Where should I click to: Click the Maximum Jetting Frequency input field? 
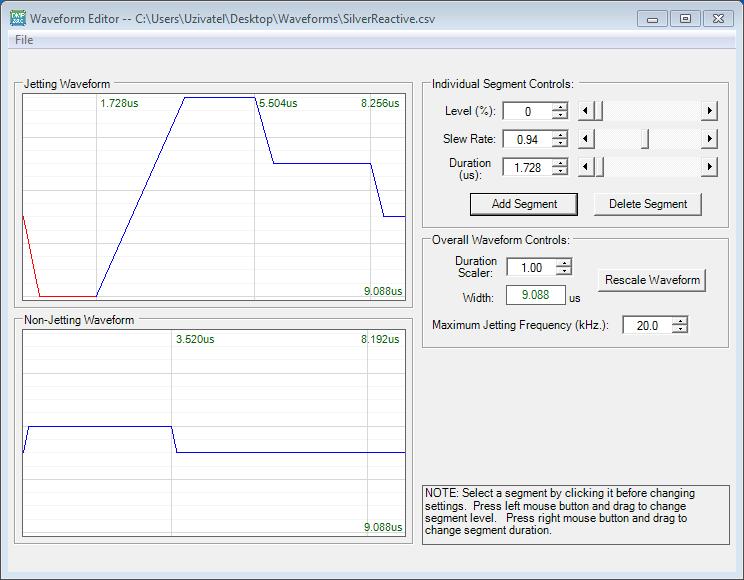tap(647, 326)
